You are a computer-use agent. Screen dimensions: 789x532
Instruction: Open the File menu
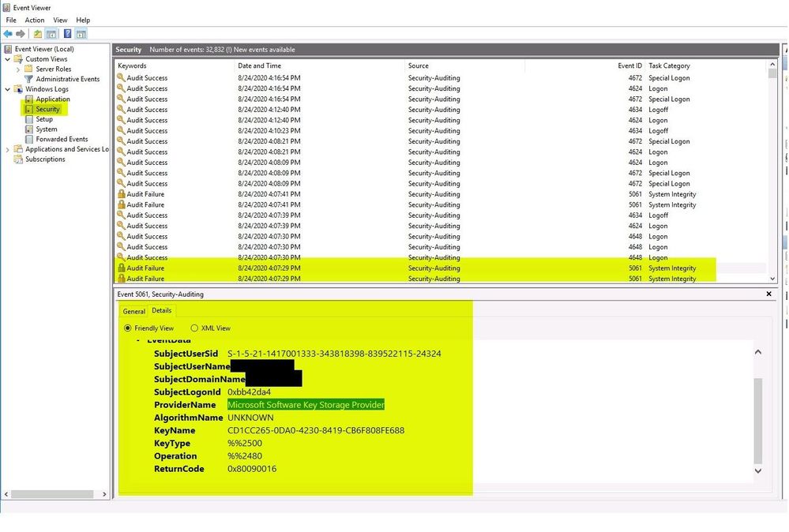pyautogui.click(x=11, y=20)
